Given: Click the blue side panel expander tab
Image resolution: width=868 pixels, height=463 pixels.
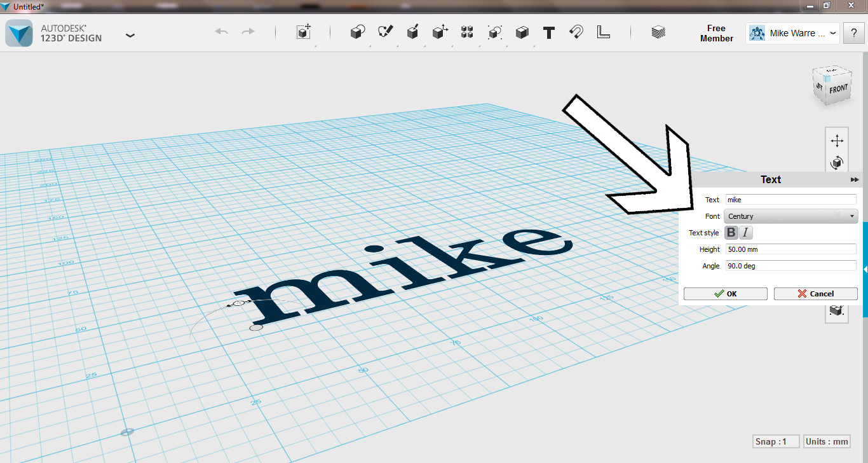Looking at the screenshot, I should (x=865, y=270).
